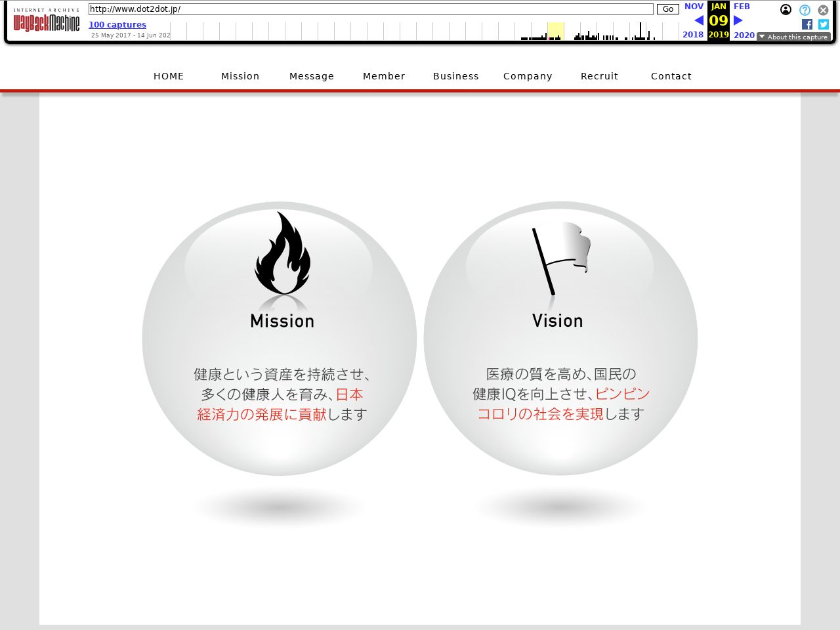The image size is (840, 630).
Task: Open the Wayback help question mark icon
Action: click(805, 10)
